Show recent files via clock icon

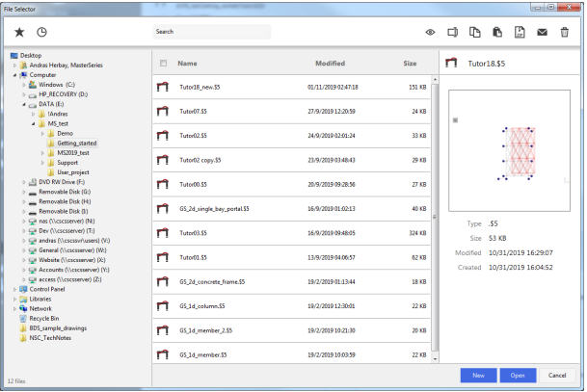tap(41, 32)
